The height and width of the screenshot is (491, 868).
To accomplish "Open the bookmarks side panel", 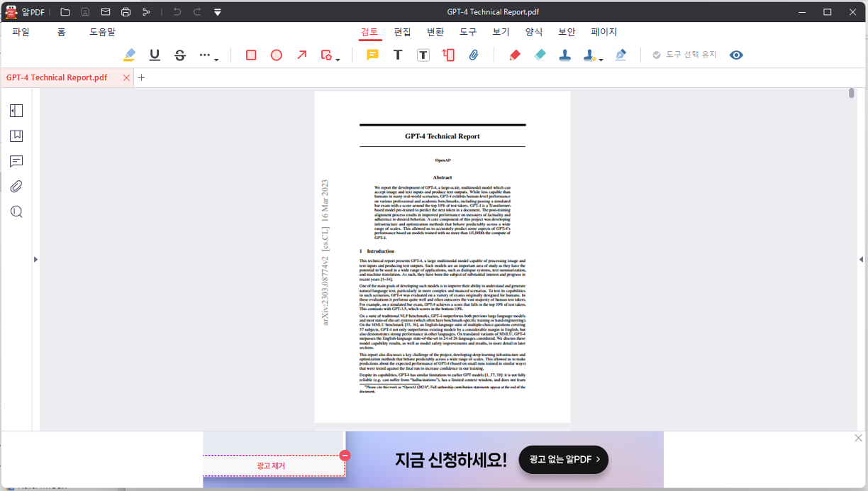I will 16,136.
